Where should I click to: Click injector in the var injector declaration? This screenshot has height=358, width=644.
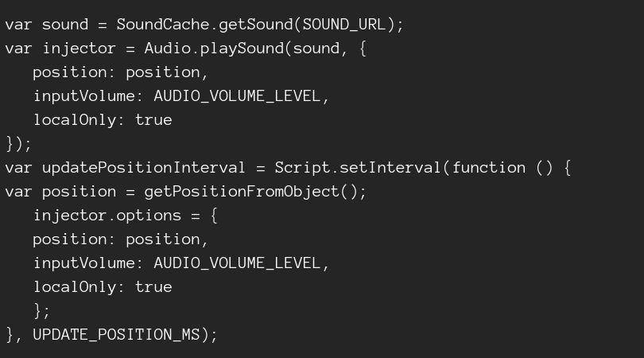tap(79, 48)
